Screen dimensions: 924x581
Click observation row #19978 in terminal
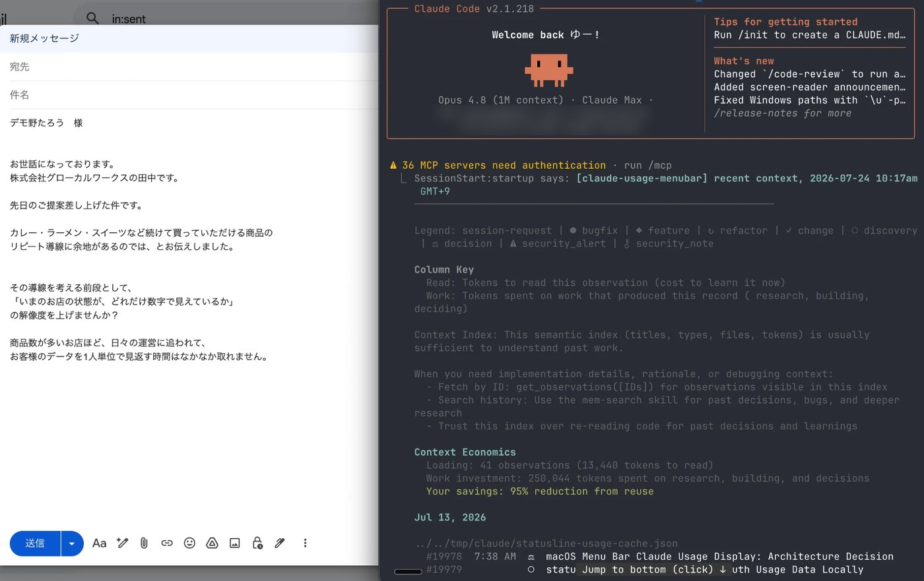[659, 557]
